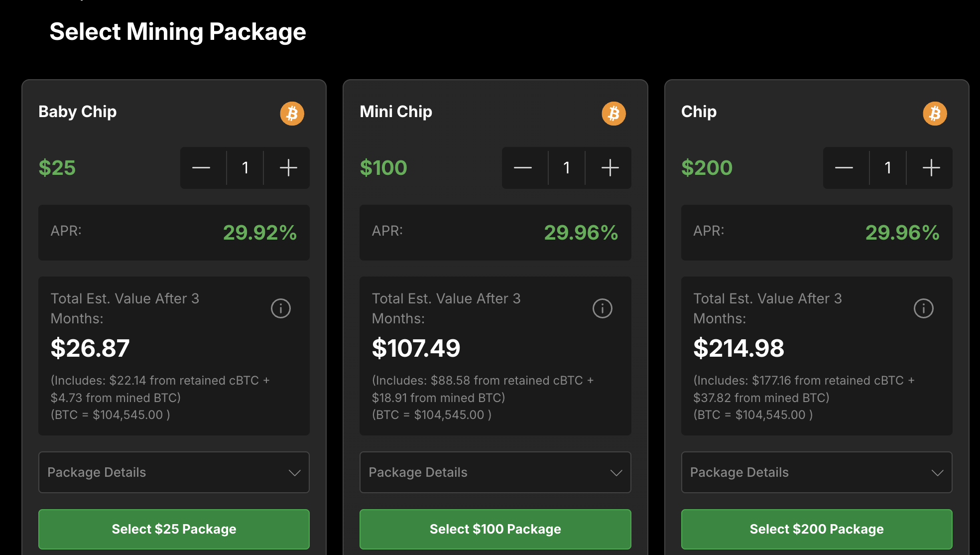Expand Chip Package Details section
The image size is (980, 555).
click(817, 472)
